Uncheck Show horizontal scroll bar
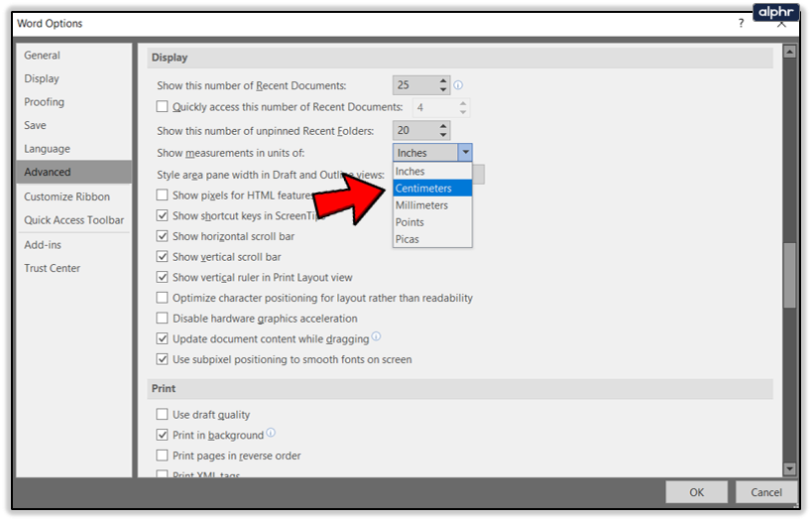Image resolution: width=812 pixels, height=521 pixels. [x=162, y=236]
